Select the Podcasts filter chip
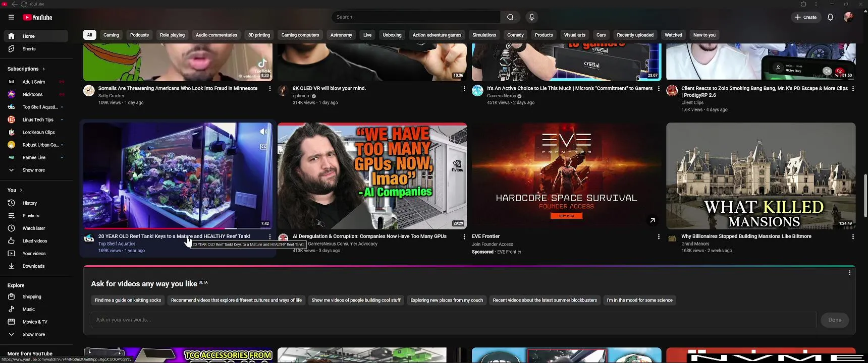Viewport: 868px width, 363px height. tap(139, 35)
